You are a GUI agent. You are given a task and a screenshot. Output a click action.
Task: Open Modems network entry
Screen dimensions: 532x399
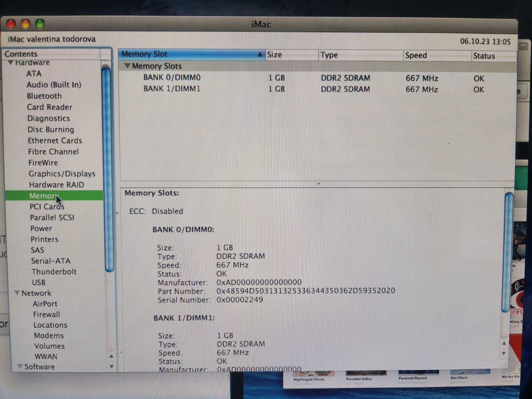(49, 335)
